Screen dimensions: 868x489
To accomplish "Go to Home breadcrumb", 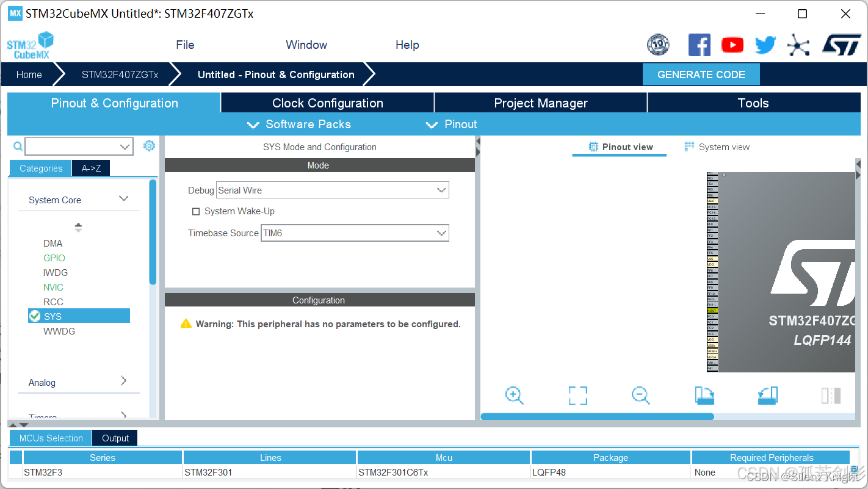I will (x=29, y=74).
